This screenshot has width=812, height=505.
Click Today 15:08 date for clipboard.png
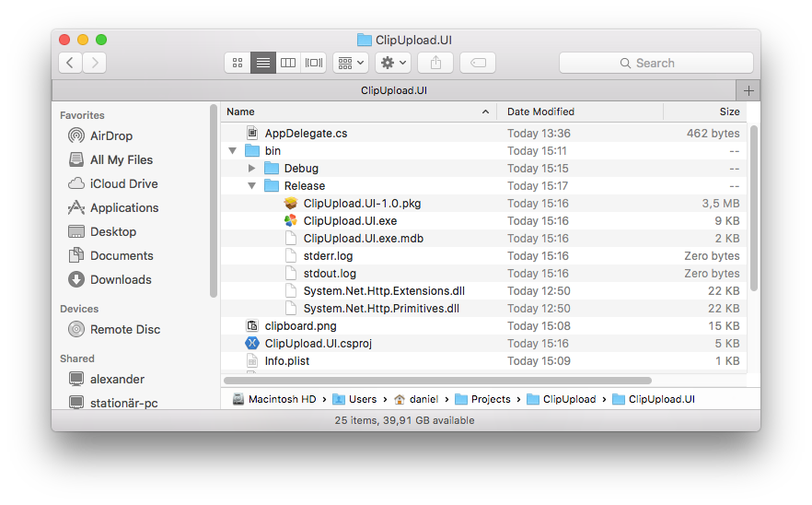[x=539, y=326]
